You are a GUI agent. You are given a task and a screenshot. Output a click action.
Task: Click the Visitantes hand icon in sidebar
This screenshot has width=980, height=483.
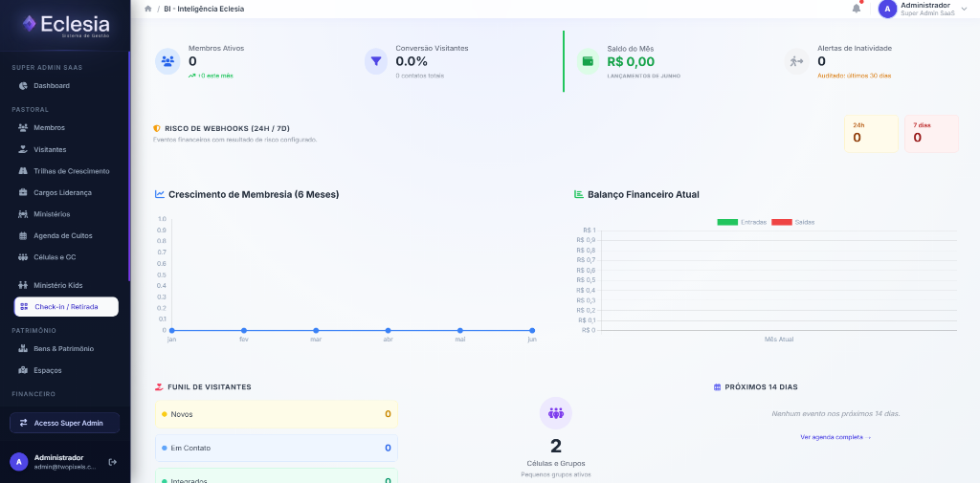click(23, 149)
